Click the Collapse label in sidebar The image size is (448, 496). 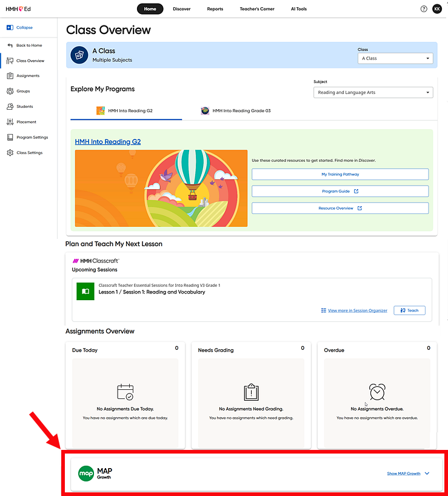[24, 27]
